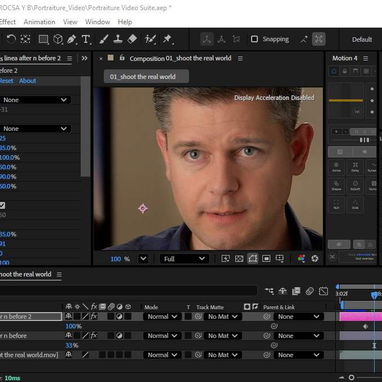The image size is (382, 382).
Task: Toggle adjustment layer switch on 'n before' layer
Action: pos(119,336)
